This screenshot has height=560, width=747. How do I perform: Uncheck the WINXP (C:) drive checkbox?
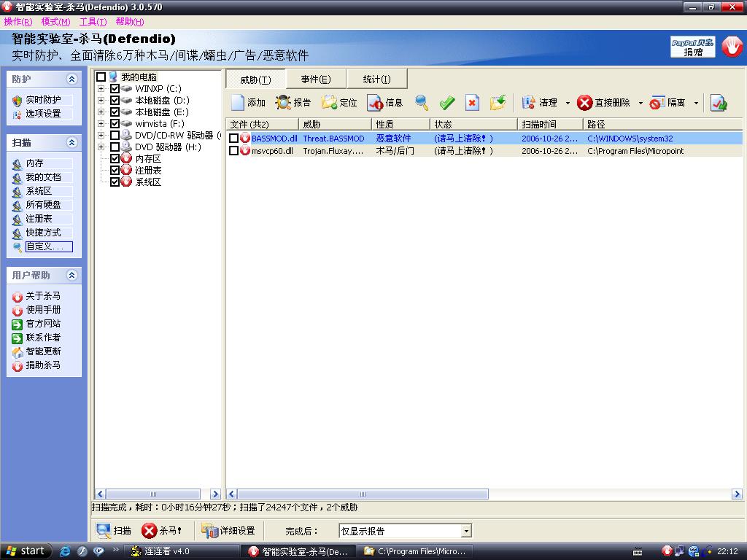(x=115, y=88)
